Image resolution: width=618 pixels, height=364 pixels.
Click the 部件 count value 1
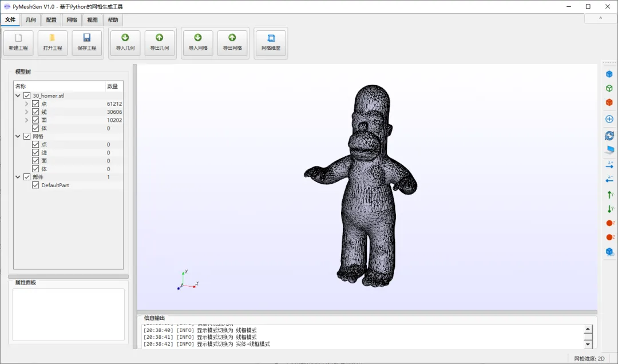108,177
